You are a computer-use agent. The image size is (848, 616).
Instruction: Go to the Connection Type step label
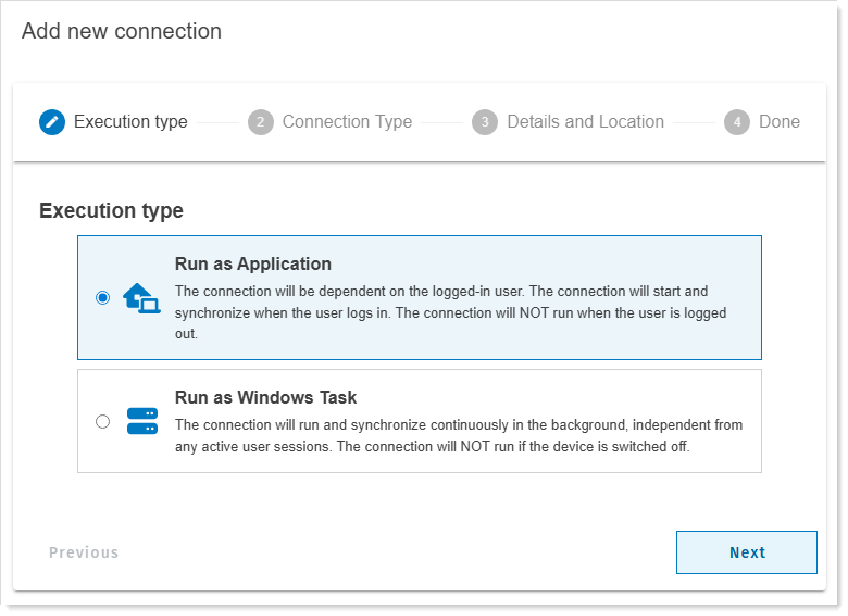pos(347,122)
